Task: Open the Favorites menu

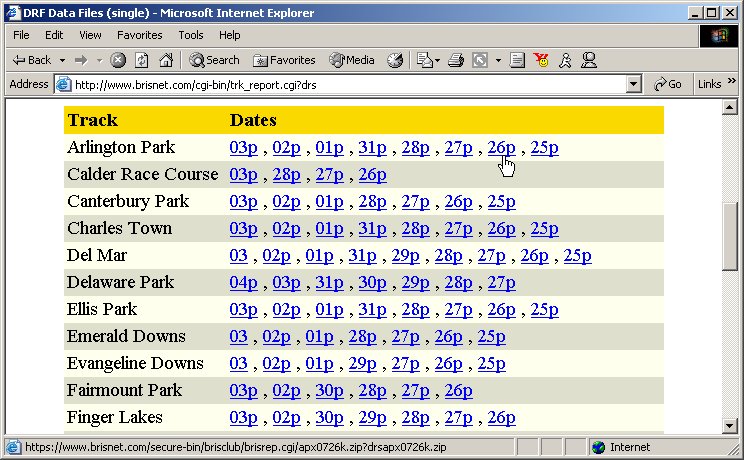Action: pyautogui.click(x=141, y=35)
